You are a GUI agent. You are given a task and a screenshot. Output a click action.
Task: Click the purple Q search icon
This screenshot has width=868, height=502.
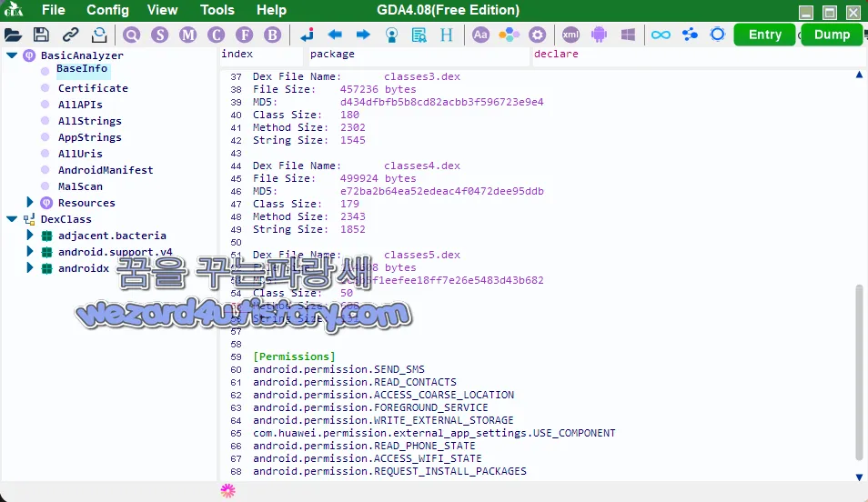point(132,35)
